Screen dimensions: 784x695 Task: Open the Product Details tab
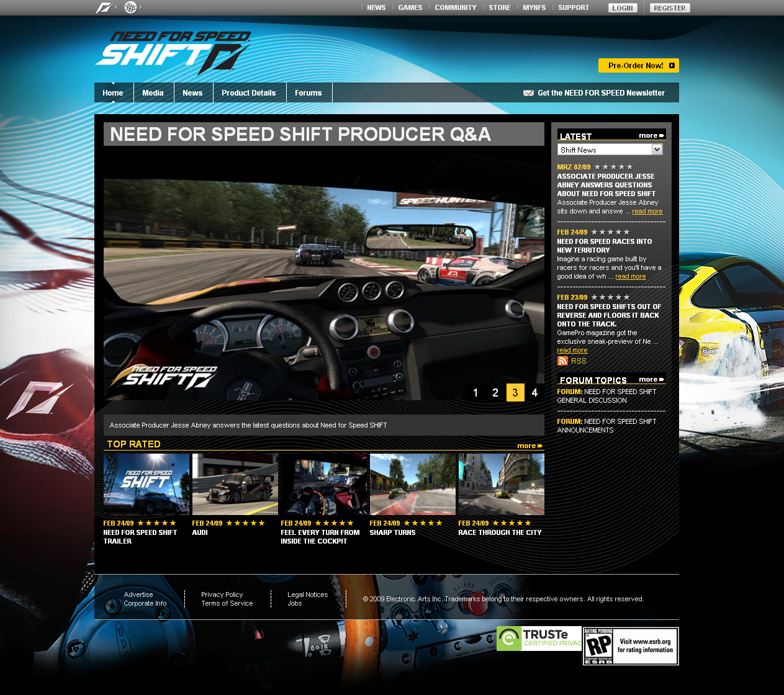249,93
